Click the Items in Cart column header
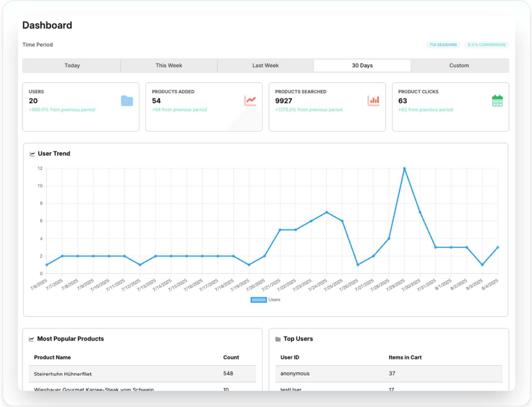The image size is (532, 407). 405,357
